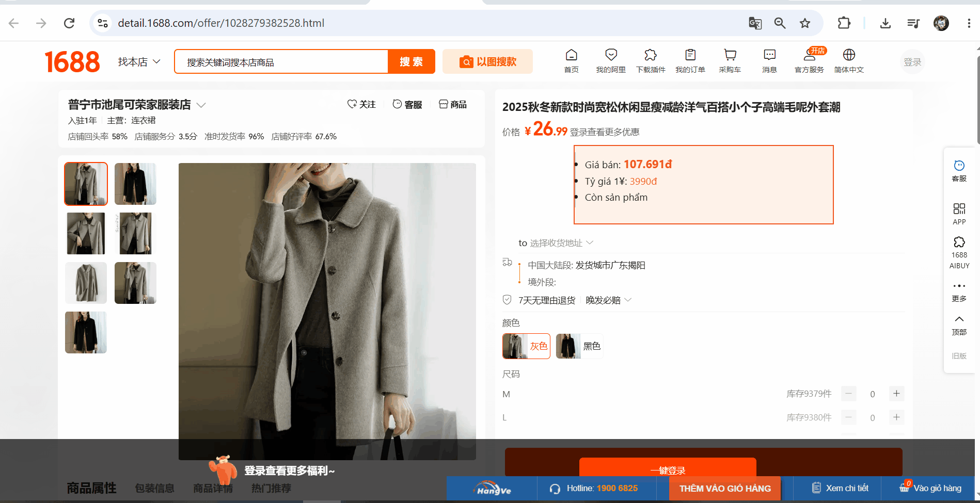Open Chrome three-dot menu
The image size is (980, 503).
(969, 23)
